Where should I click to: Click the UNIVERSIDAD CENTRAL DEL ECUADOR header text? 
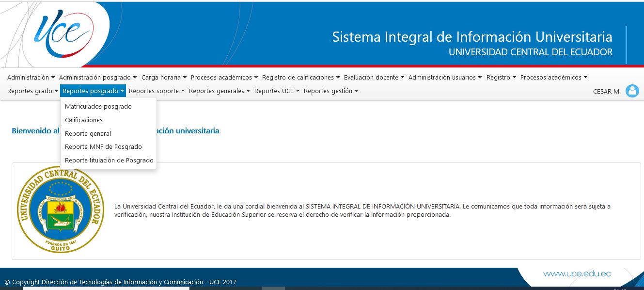click(x=531, y=52)
